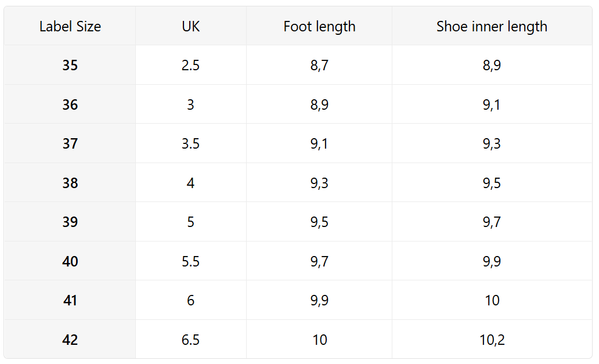Click the Label Size column header

pyautogui.click(x=70, y=26)
